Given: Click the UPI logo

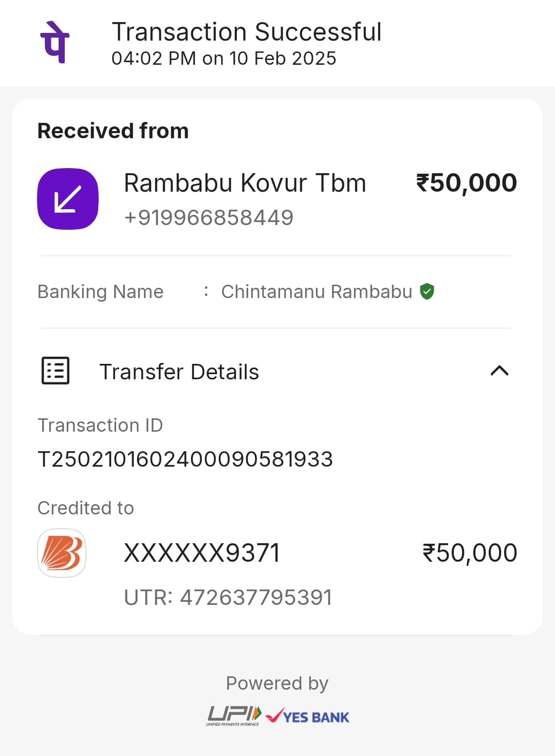Looking at the screenshot, I should (x=234, y=715).
